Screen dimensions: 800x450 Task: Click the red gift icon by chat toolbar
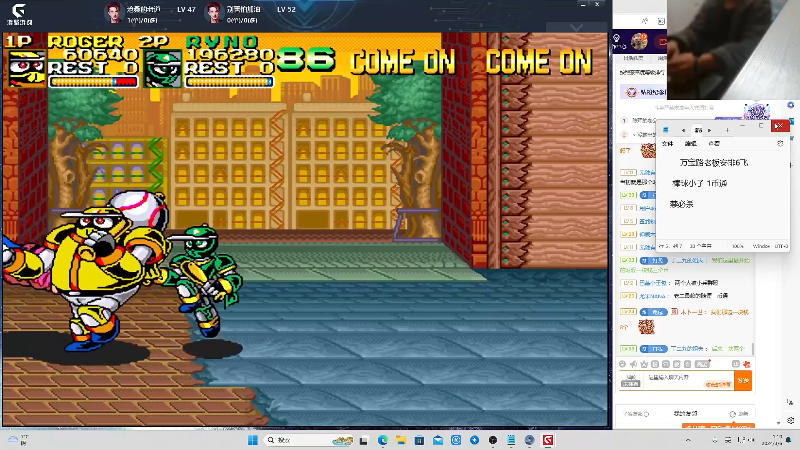(746, 364)
